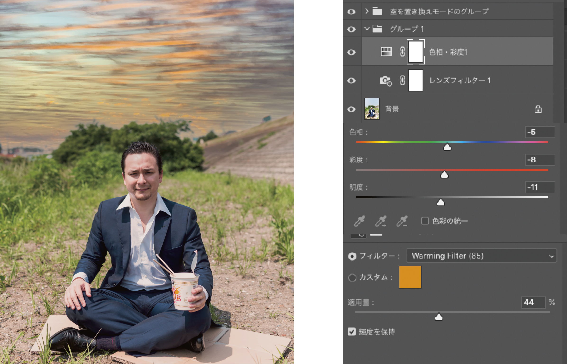This screenshot has width=588, height=364.
Task: Select the first eyedropper tool
Action: [360, 221]
